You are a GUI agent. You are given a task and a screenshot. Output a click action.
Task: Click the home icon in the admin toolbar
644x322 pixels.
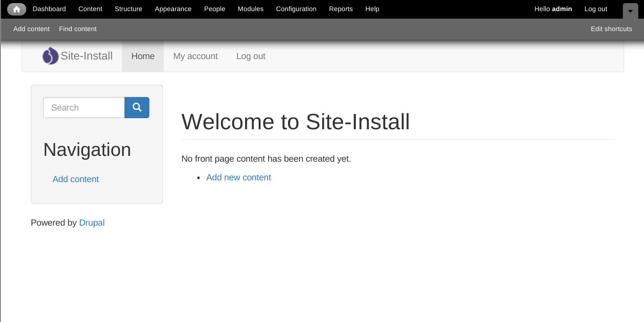tap(16, 9)
